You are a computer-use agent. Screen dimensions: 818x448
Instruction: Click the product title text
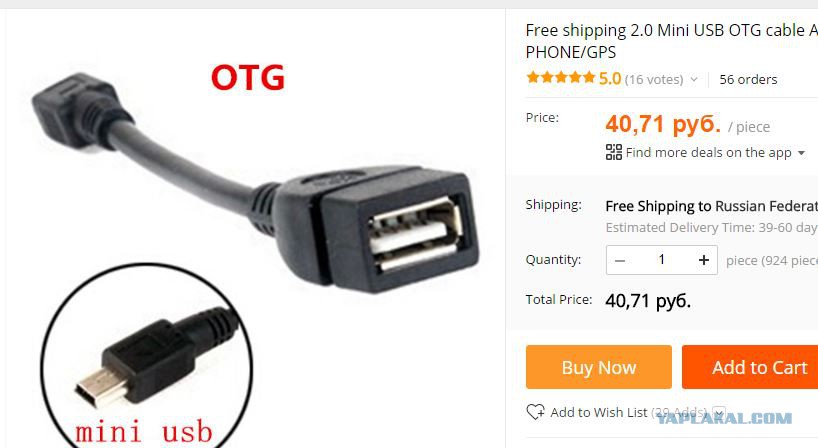[x=671, y=41]
